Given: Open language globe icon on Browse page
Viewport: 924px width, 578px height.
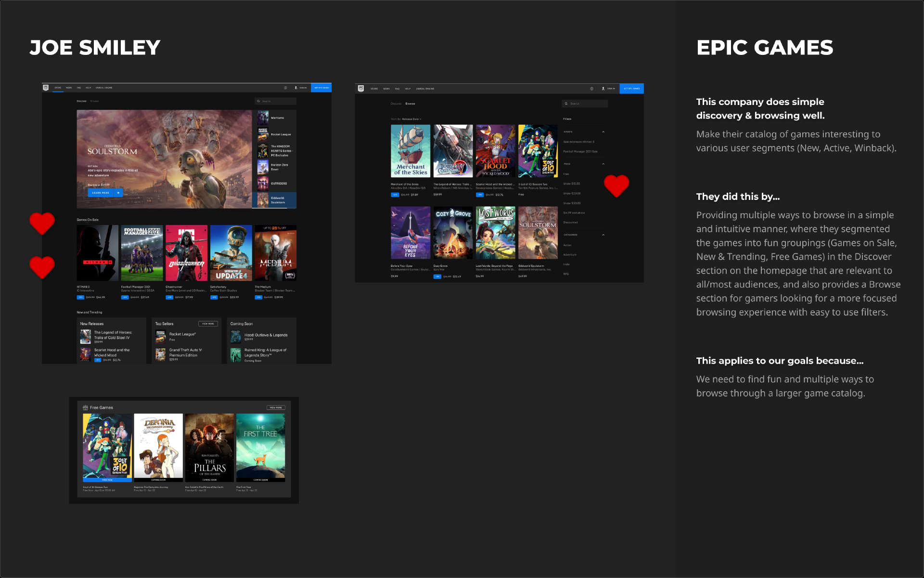Looking at the screenshot, I should coord(591,89).
